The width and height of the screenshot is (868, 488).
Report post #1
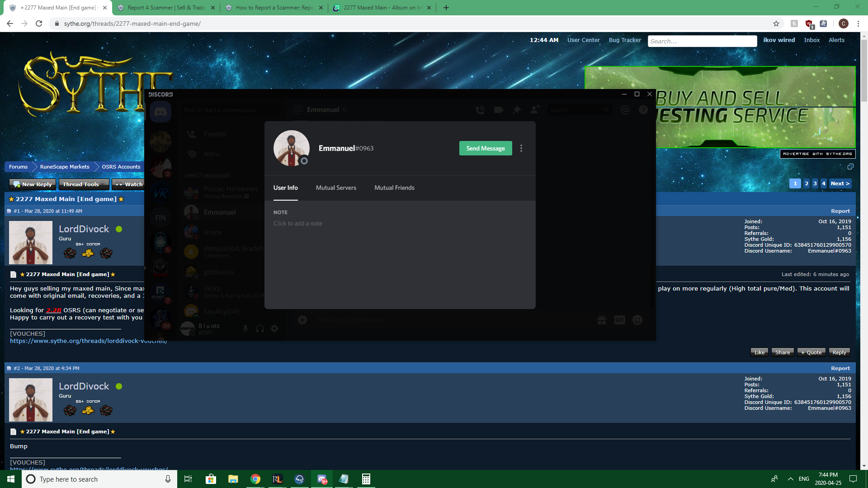point(840,211)
